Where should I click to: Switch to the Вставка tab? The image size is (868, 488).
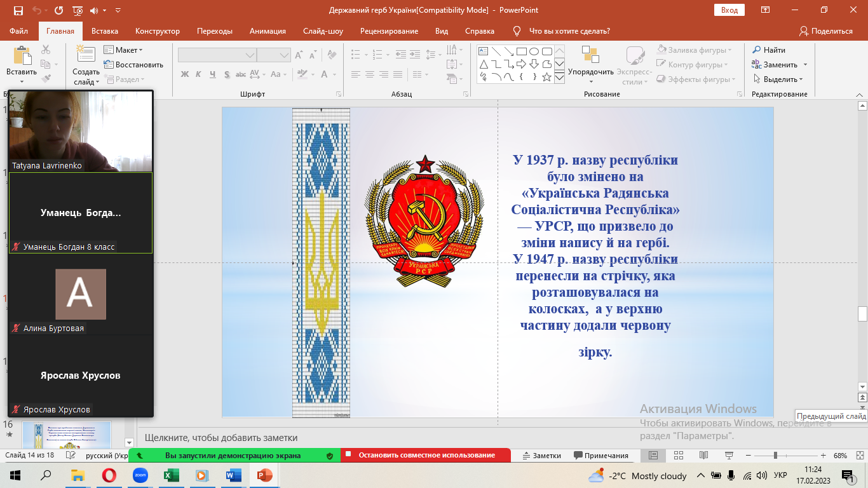point(105,31)
